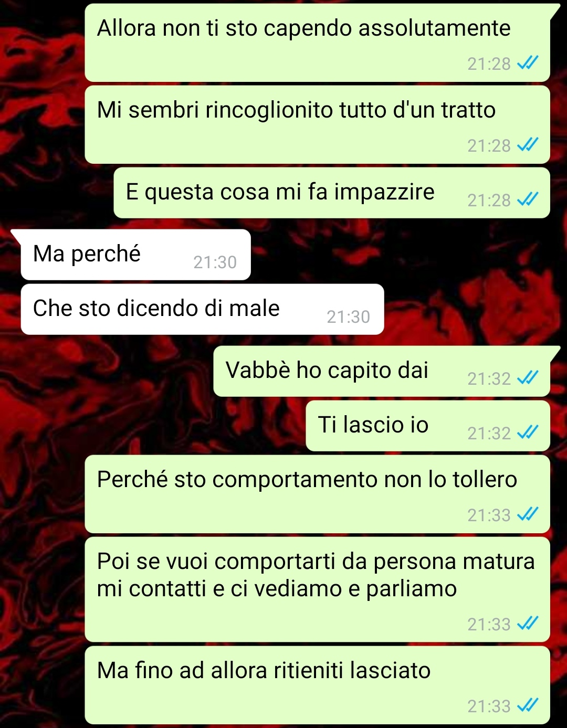Select 'Perché sto comportamento non lo tollero'
The image size is (567, 728).
[x=318, y=494]
